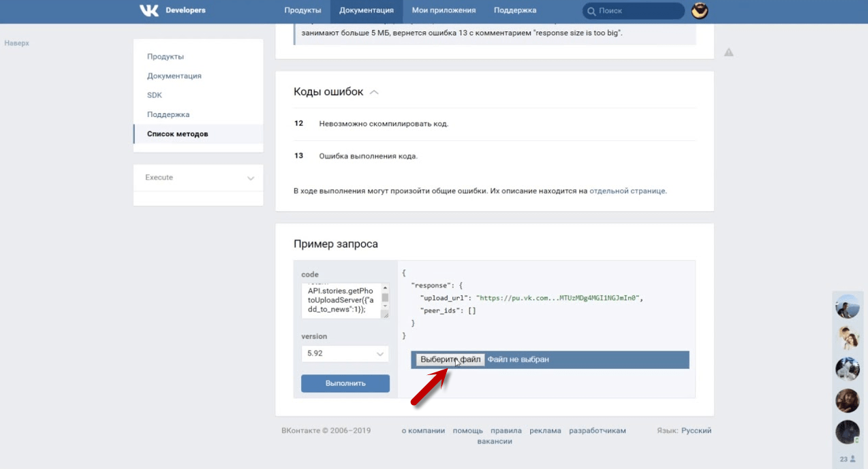Open the fifth friend avatar chat
868x469 pixels.
tap(847, 432)
